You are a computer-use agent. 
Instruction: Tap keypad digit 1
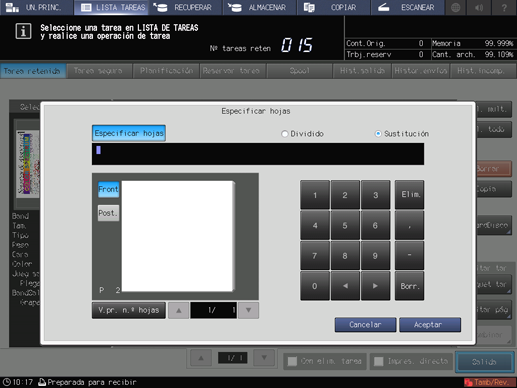[x=315, y=195]
